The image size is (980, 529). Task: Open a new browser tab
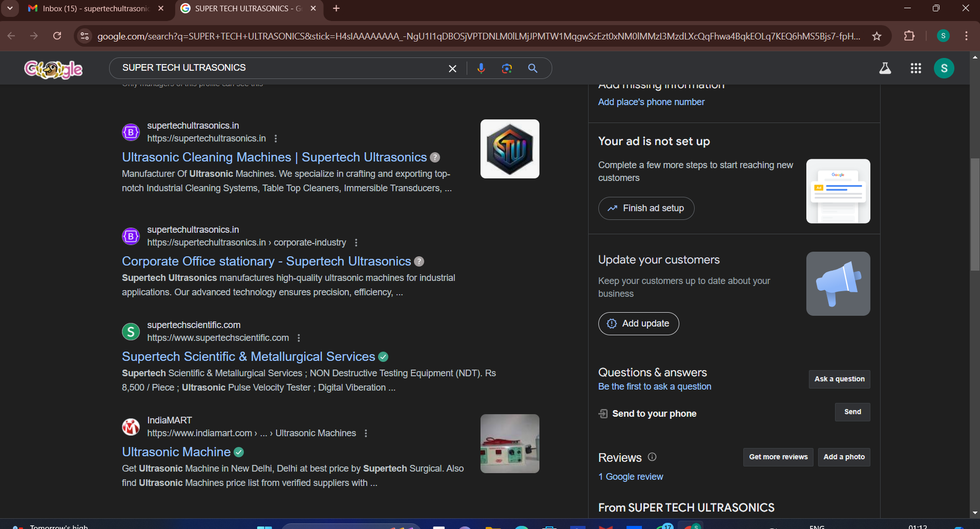(x=336, y=8)
